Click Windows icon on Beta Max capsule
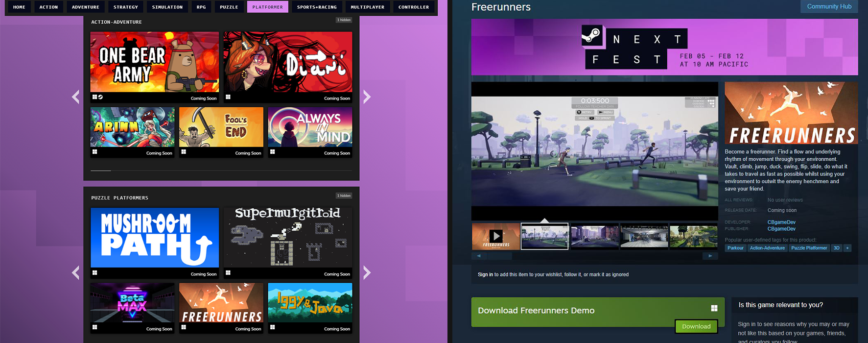This screenshot has height=343, width=868. click(95, 327)
